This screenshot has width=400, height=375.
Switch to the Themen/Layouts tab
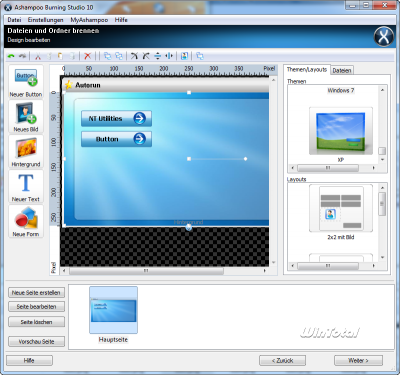coord(307,70)
